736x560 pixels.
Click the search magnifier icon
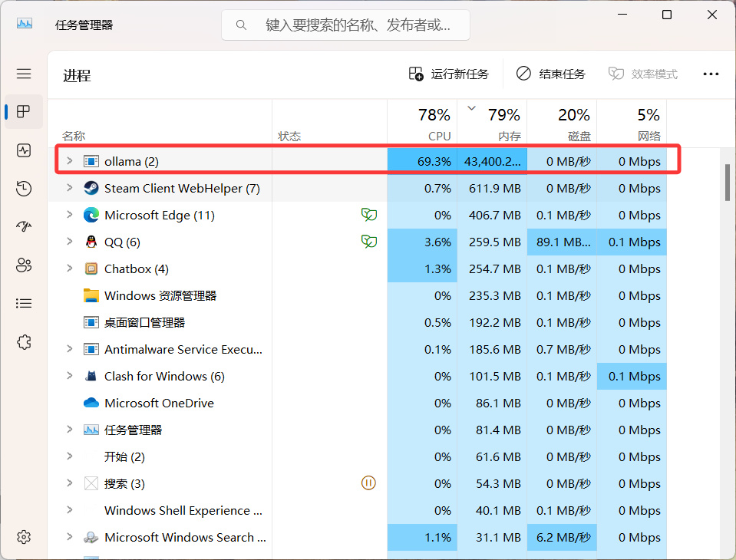pyautogui.click(x=241, y=25)
